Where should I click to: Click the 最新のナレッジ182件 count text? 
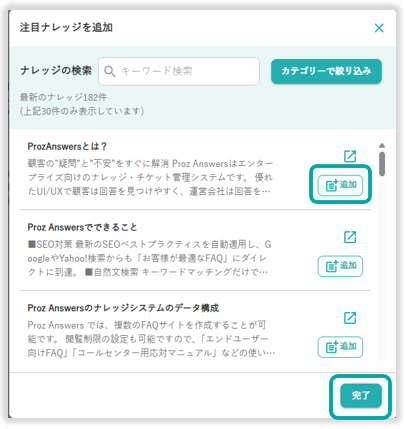tap(63, 97)
